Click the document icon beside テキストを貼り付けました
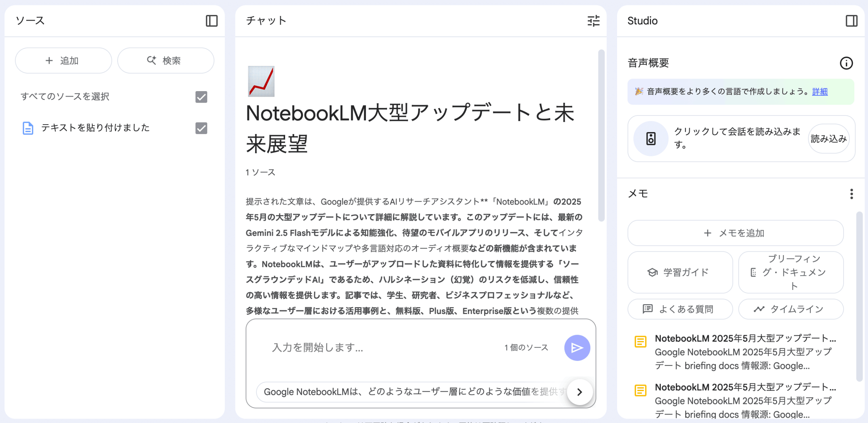The height and width of the screenshot is (423, 868). point(28,128)
